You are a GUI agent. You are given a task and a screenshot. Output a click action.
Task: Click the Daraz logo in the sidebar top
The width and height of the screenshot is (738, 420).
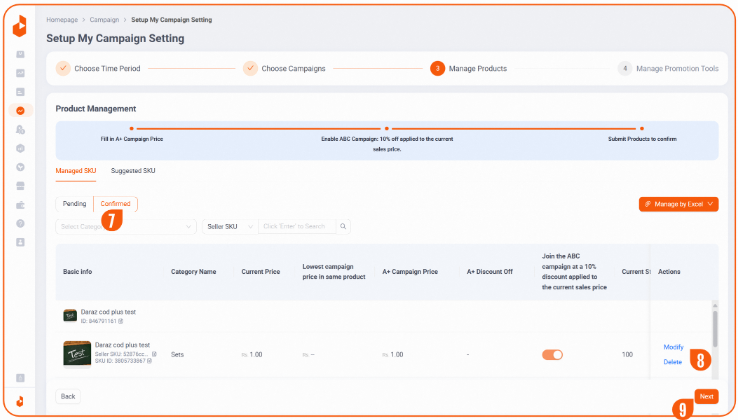(x=20, y=25)
